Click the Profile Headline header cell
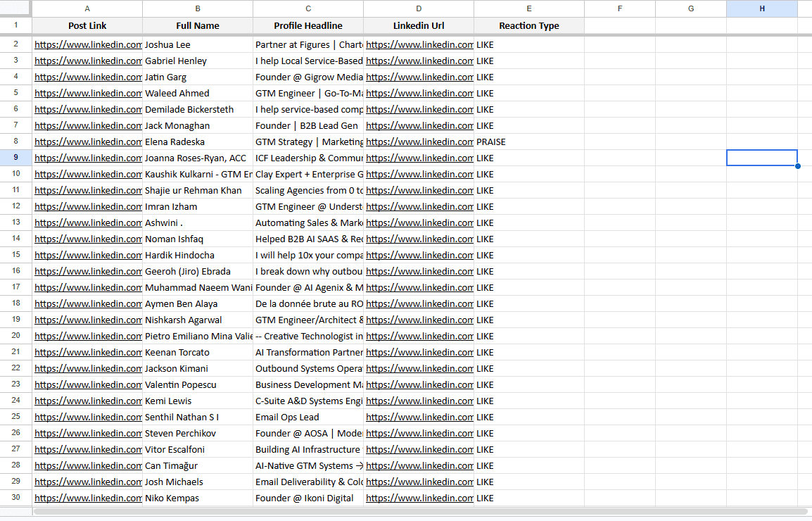 click(308, 25)
